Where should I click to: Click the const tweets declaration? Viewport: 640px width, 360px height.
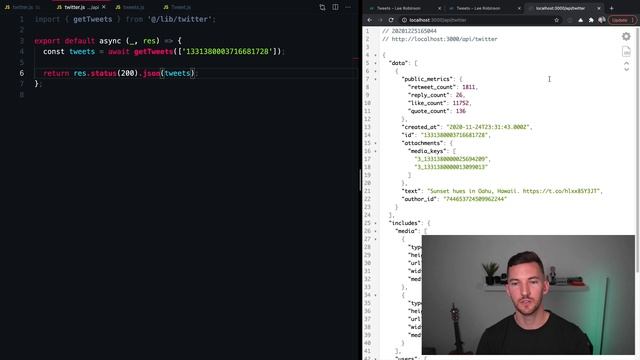pos(69,51)
